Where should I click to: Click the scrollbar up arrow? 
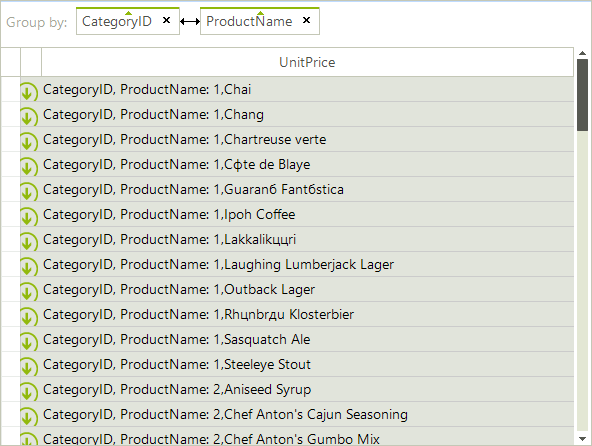(583, 53)
